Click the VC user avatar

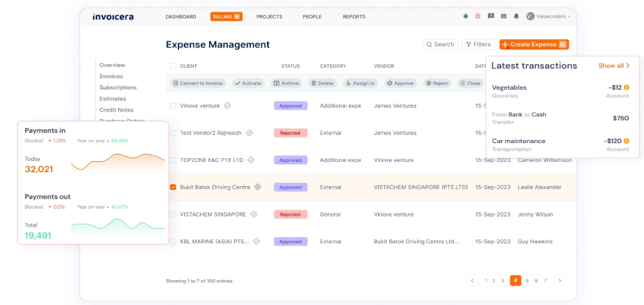click(x=530, y=16)
